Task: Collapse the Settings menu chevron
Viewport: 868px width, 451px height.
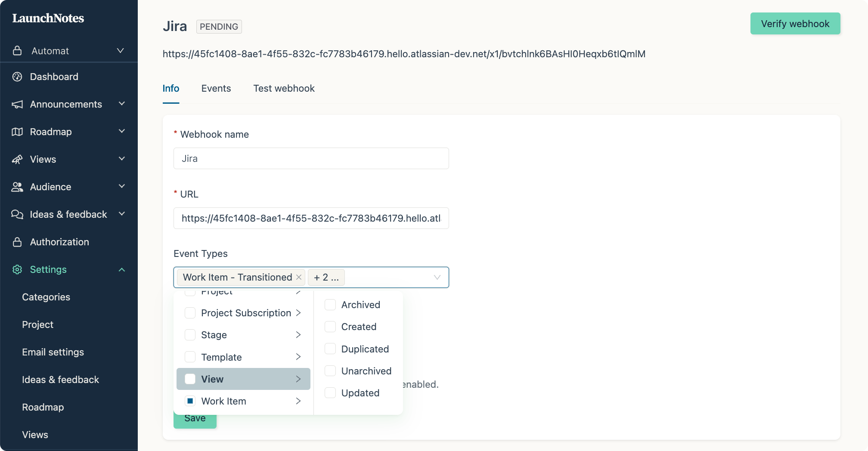Action: point(122,270)
